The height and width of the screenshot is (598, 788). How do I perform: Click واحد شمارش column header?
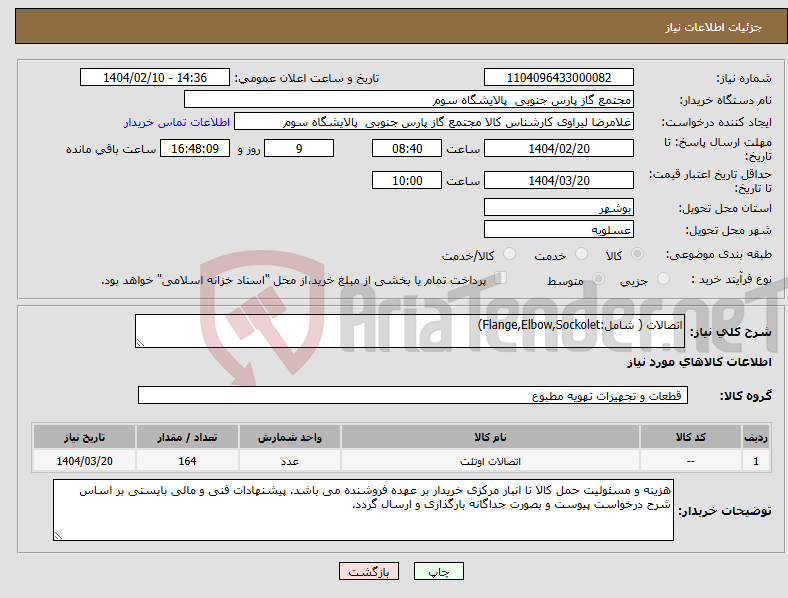click(290, 437)
